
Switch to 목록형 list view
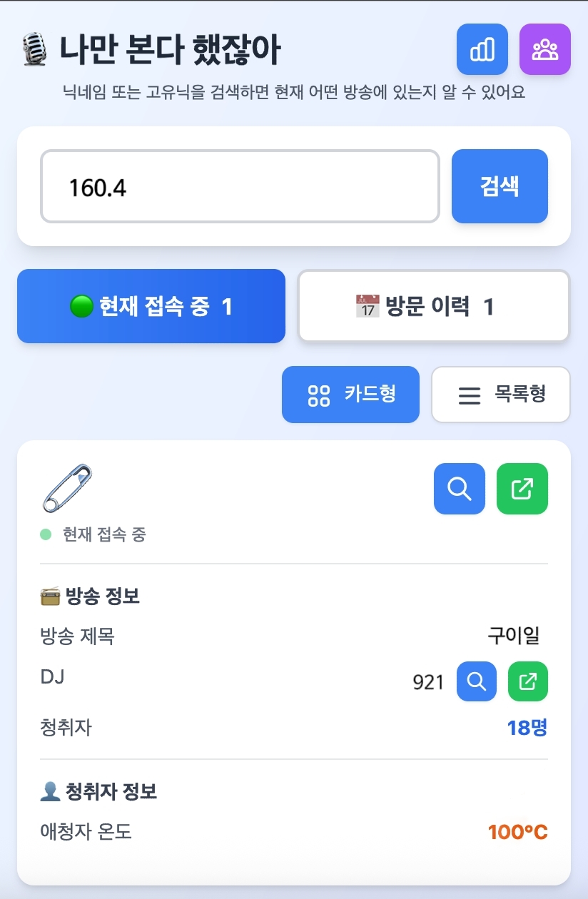coord(501,395)
